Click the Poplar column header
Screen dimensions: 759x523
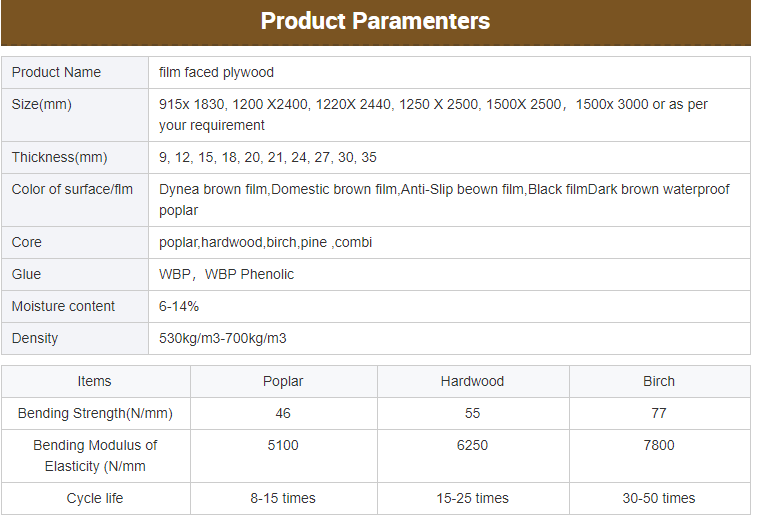click(x=284, y=382)
